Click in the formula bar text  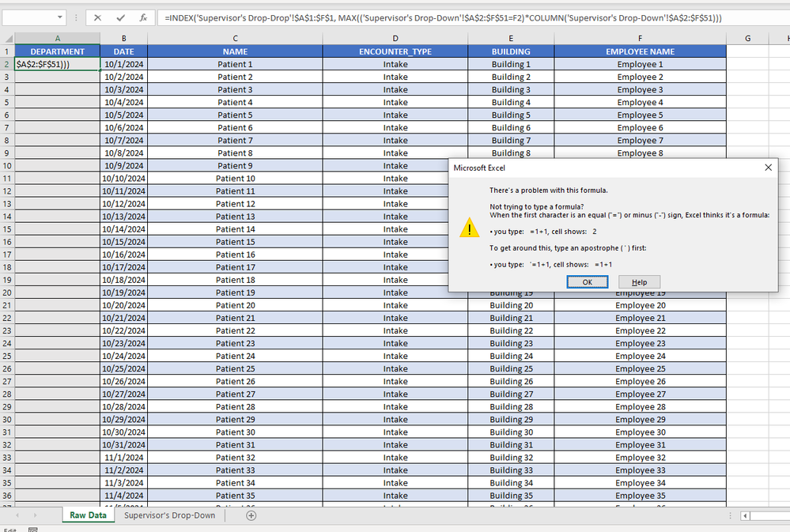443,18
